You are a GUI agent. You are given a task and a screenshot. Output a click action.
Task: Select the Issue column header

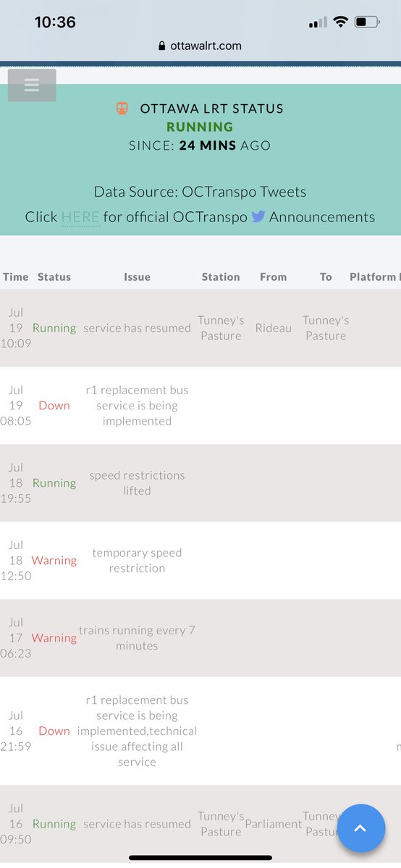click(137, 277)
